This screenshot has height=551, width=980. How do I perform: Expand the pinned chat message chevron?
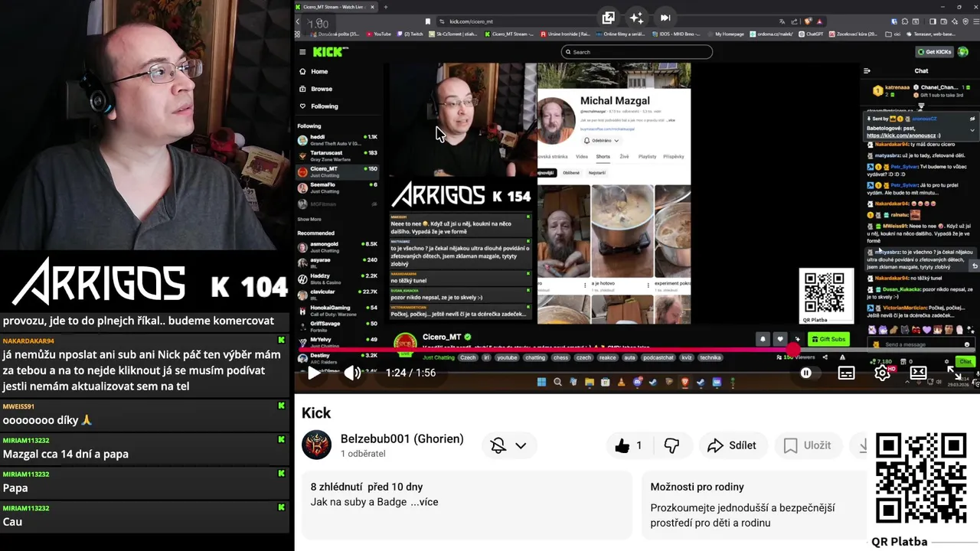click(972, 130)
